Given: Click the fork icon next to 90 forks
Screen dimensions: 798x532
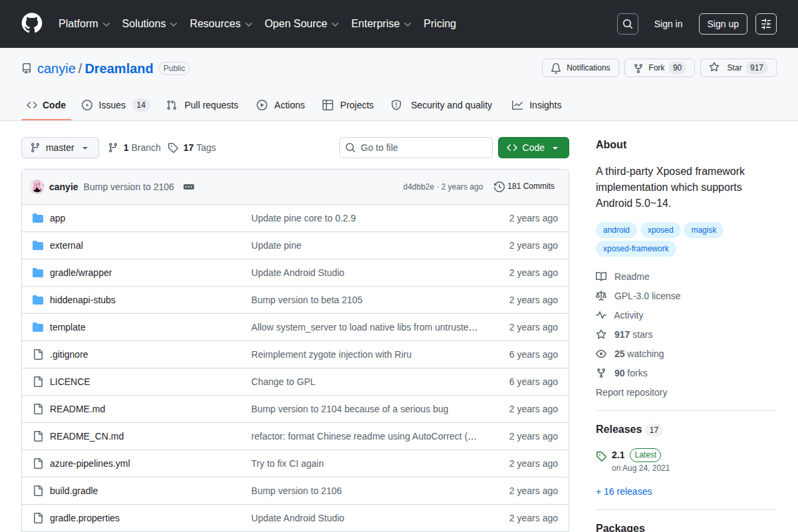Looking at the screenshot, I should point(601,373).
